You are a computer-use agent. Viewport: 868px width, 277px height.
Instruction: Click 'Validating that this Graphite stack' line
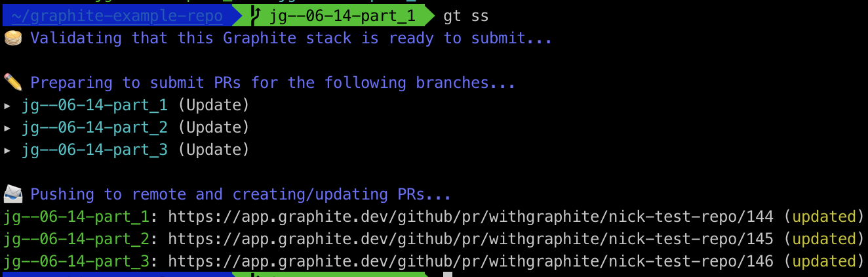coord(291,38)
